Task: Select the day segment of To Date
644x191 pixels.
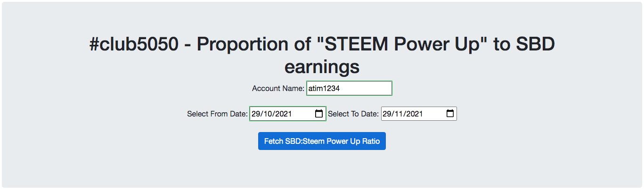Action: 387,114
